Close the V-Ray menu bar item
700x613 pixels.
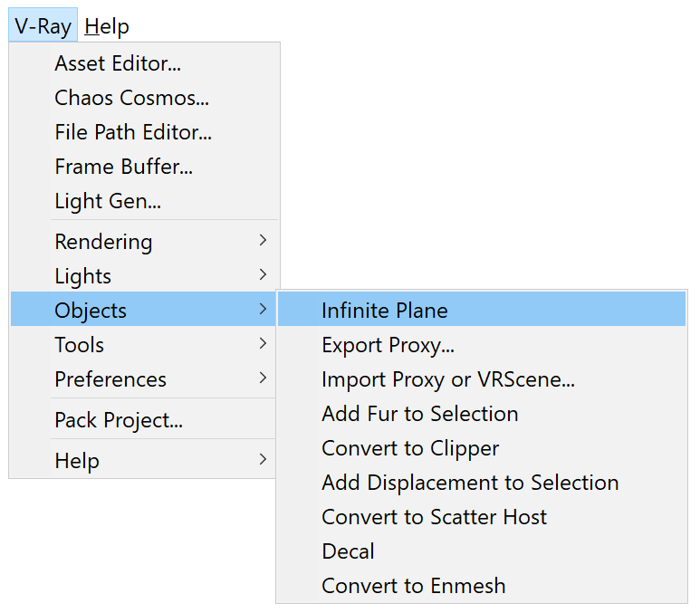tap(43, 25)
